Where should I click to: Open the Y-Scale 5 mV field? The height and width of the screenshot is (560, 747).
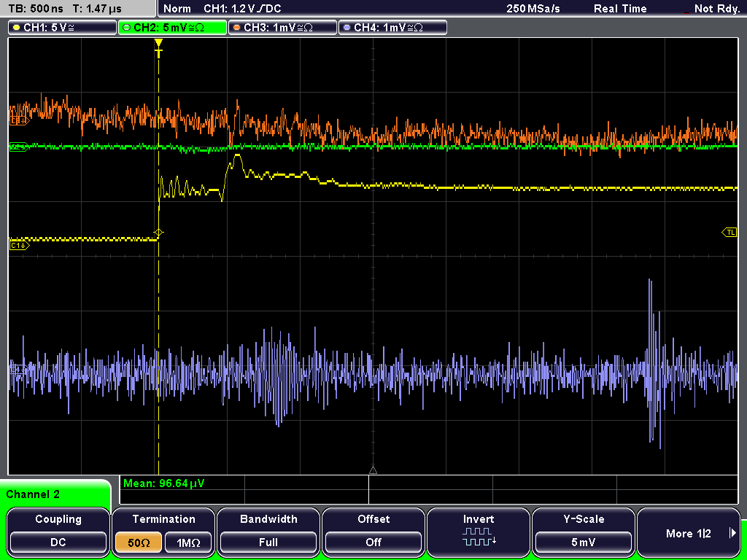[x=584, y=542]
